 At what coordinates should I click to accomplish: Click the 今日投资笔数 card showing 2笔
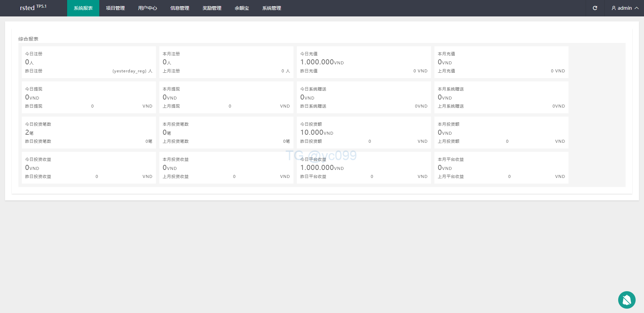[89, 133]
